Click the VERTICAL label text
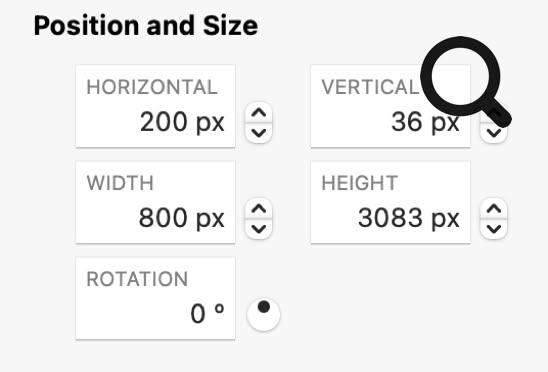The image size is (548, 372). pyautogui.click(x=370, y=87)
